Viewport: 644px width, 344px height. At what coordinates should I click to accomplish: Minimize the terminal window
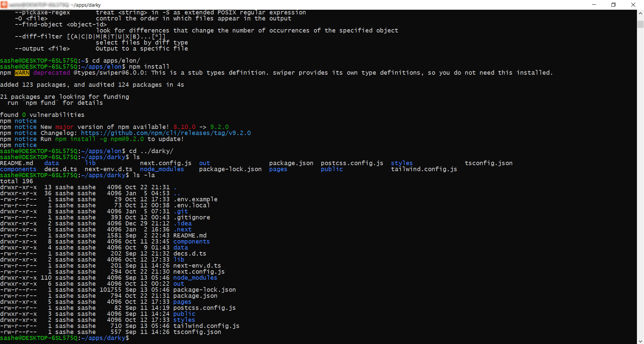[x=594, y=5]
